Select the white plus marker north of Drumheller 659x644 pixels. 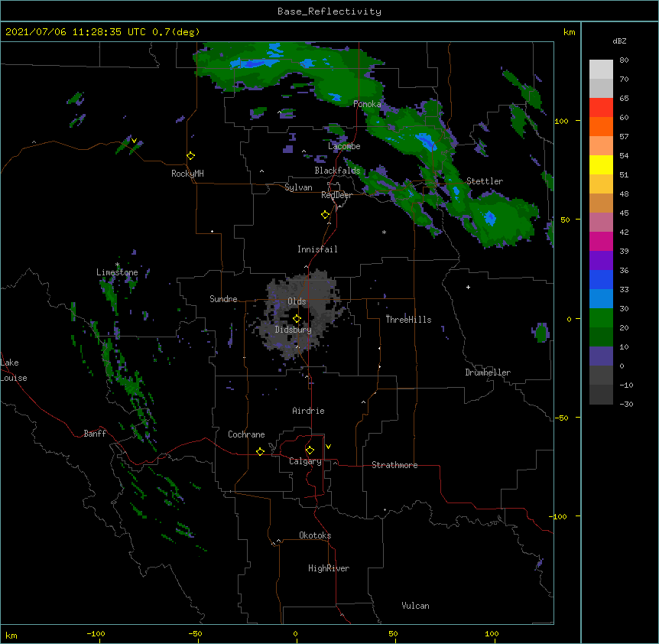[468, 287]
